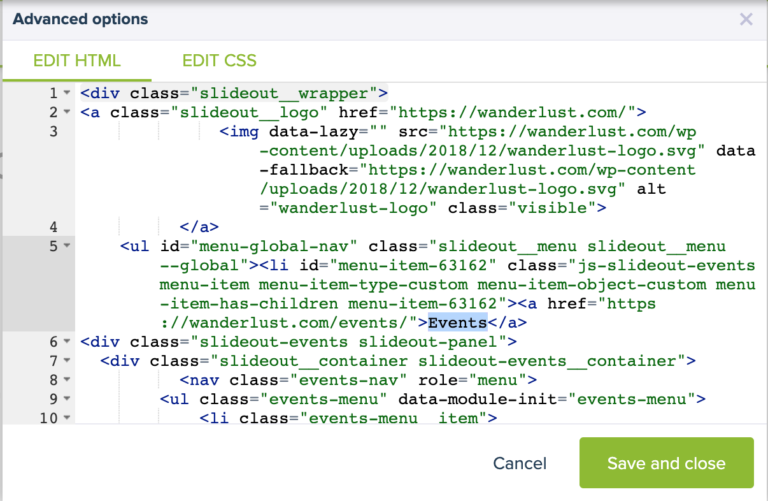Click line number 4 in the gutter
Image resolution: width=768 pixels, height=501 pixels.
coord(52,227)
